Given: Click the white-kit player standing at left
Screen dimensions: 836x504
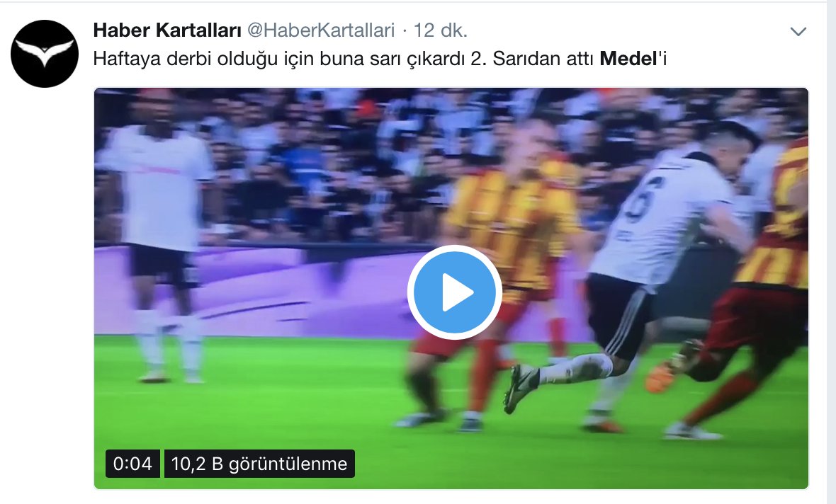Looking at the screenshot, I should click(x=160, y=234).
